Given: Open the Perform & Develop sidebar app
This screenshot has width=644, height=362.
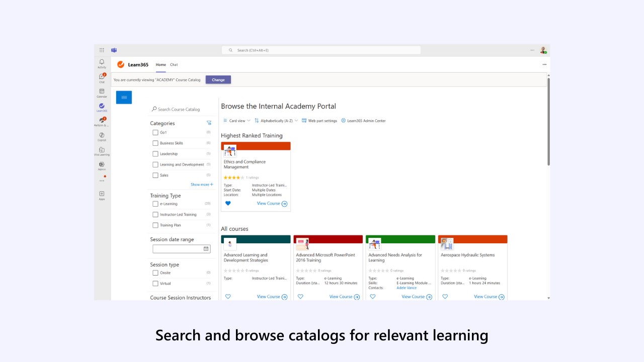Looking at the screenshot, I should [x=102, y=122].
